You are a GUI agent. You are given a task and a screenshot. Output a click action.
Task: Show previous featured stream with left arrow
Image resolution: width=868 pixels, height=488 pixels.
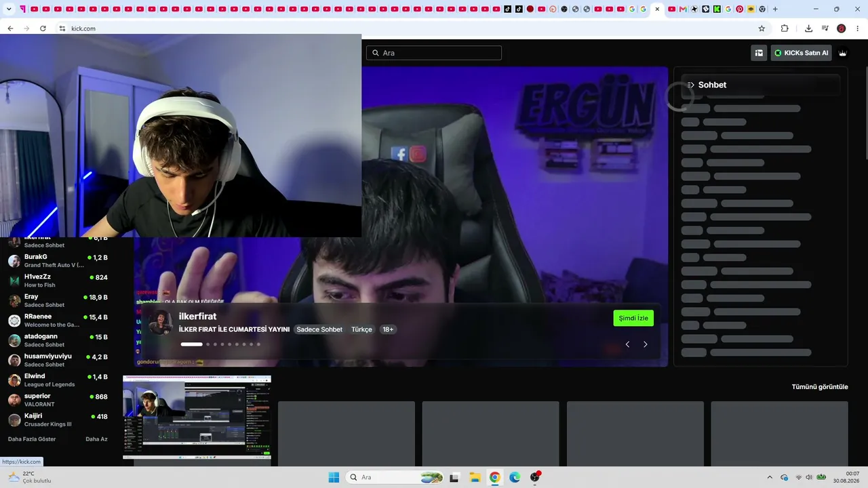[x=627, y=344]
